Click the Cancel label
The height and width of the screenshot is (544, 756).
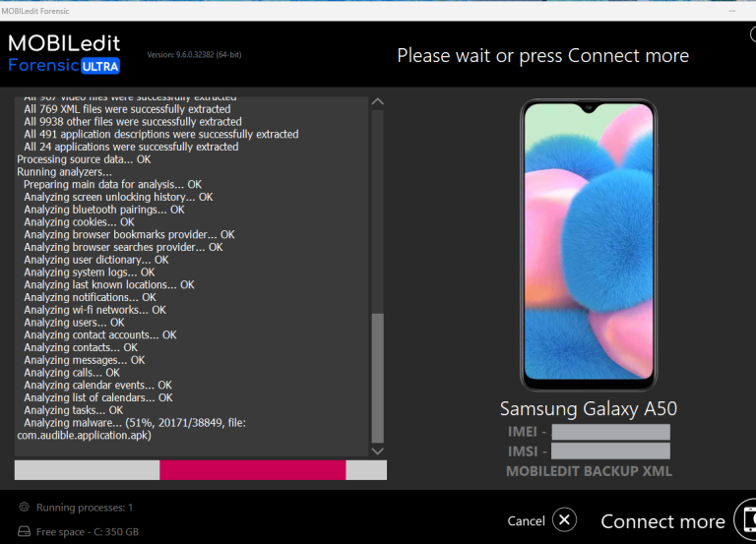(x=526, y=520)
